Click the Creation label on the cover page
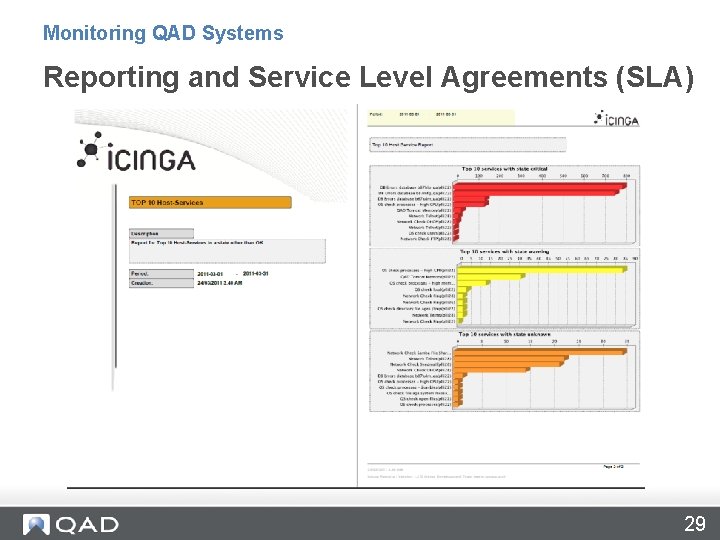This screenshot has height=540, width=720. tap(161, 283)
